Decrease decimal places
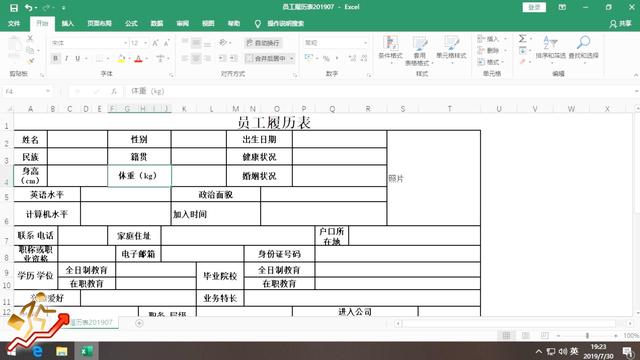The width and height of the screenshot is (640, 360). (364, 58)
